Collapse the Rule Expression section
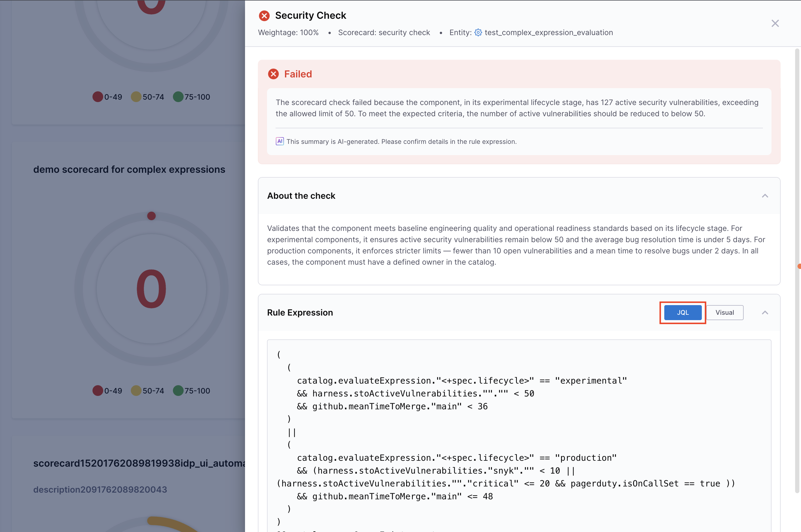Viewport: 801px width, 532px height. click(765, 313)
